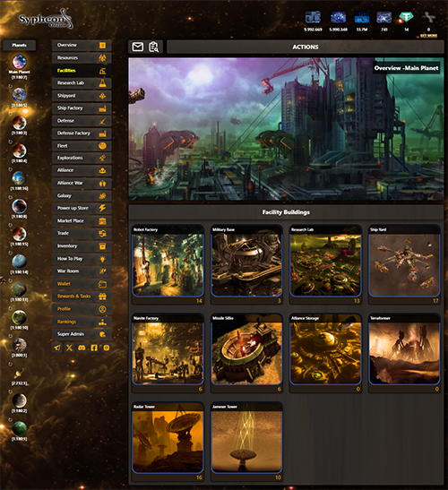Open the Ship Factory menu item
This screenshot has width=448, height=490.
point(82,108)
